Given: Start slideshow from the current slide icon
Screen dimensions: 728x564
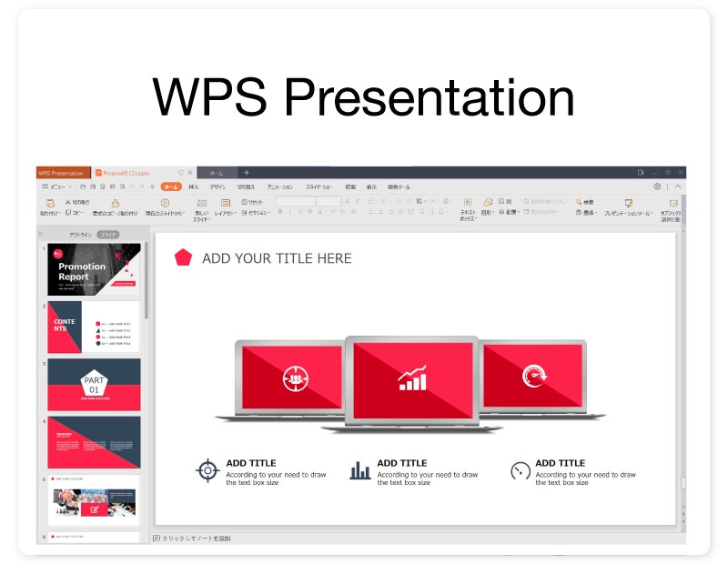Looking at the screenshot, I should [165, 203].
